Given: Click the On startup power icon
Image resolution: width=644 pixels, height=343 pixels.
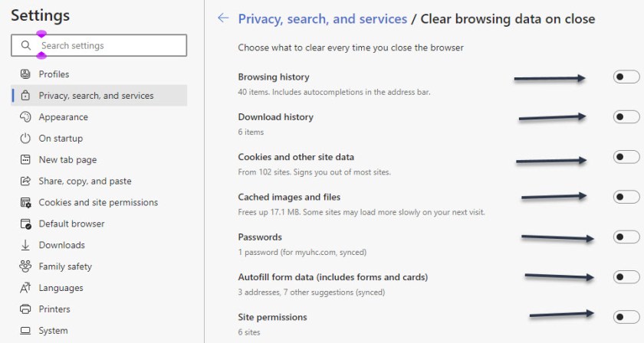Looking at the screenshot, I should pyautogui.click(x=25, y=139).
